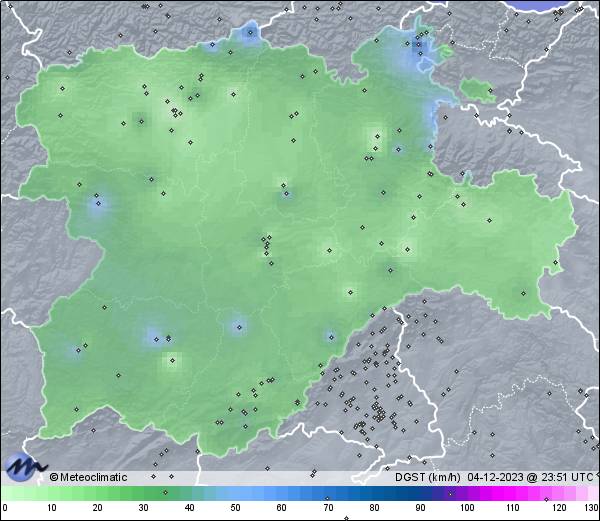The height and width of the screenshot is (521, 600).
Task: Click the scale value 10
Action: [x=52, y=508]
